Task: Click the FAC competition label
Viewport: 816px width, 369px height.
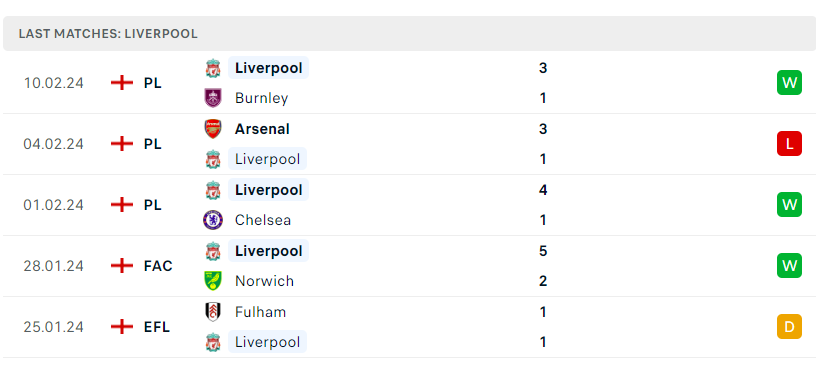Action: tap(158, 266)
